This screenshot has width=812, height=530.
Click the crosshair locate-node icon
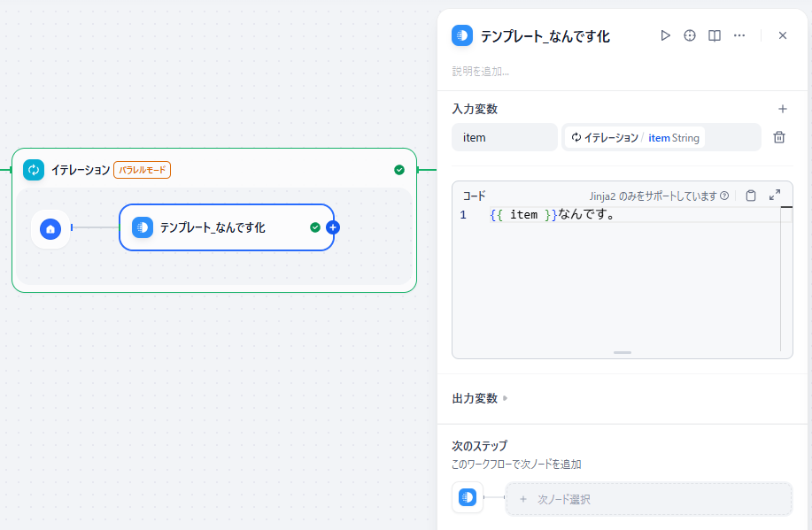click(690, 35)
